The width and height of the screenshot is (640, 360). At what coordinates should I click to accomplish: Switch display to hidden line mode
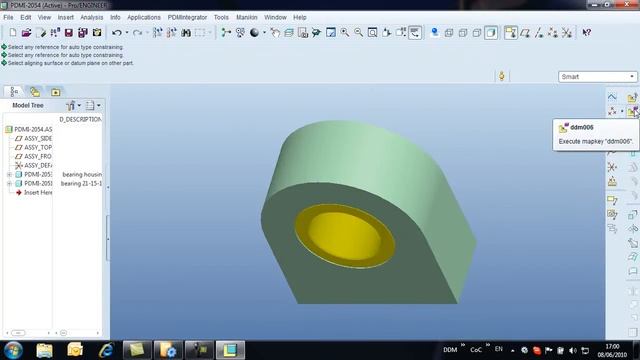pos(463,33)
